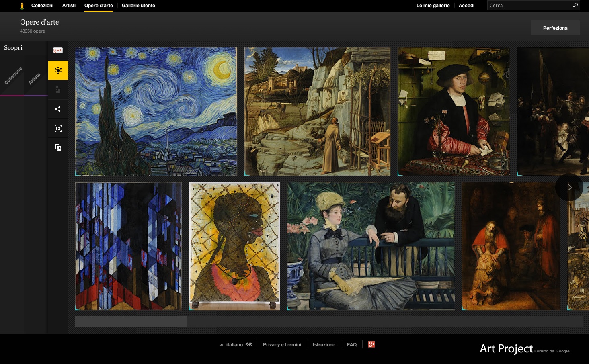Open the crying woman profile painting

point(234,246)
